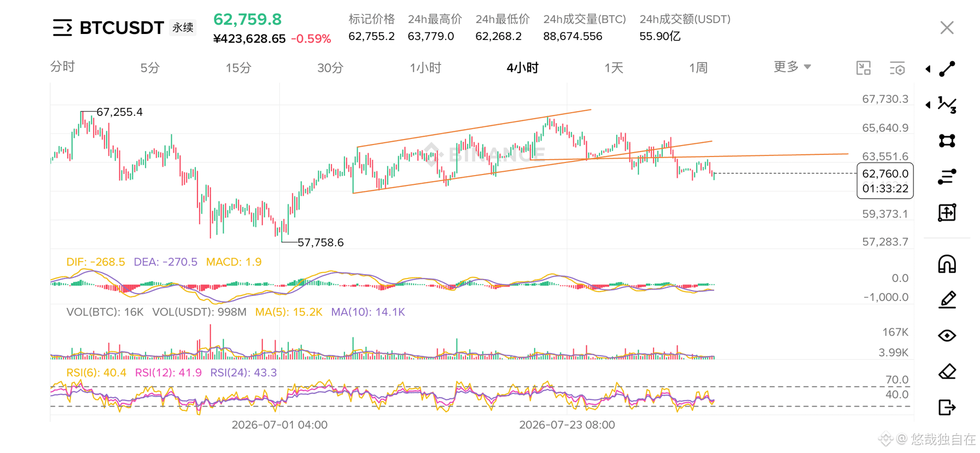Switch to the 15分 timeframe
This screenshot has height=453, width=980.
(238, 68)
